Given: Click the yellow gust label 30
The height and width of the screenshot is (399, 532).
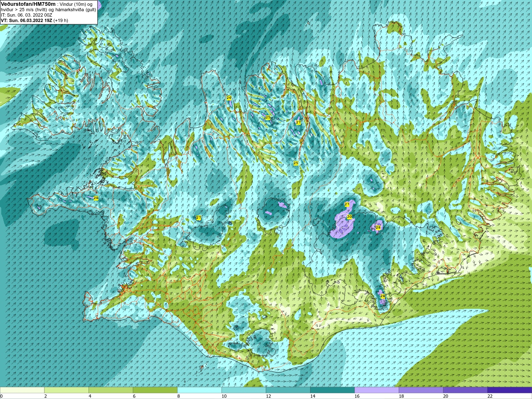Looking at the screenshot, I should coord(350,217).
